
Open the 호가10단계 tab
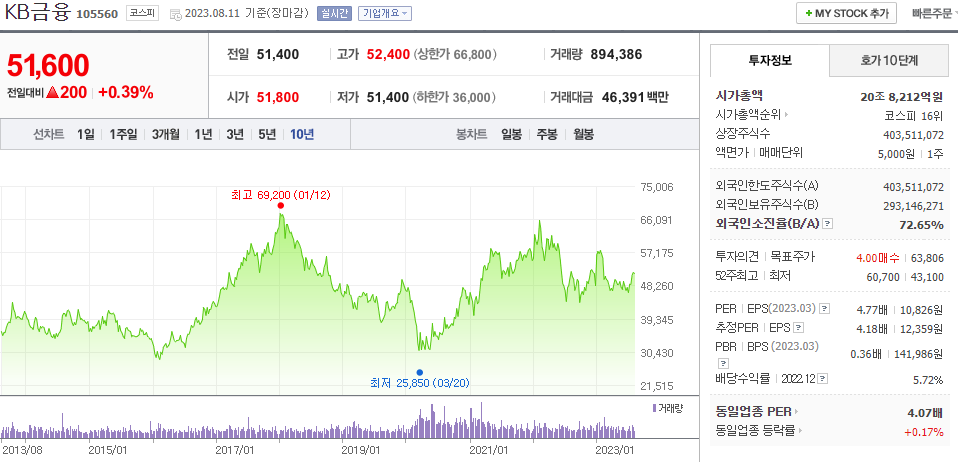pyautogui.click(x=890, y=60)
